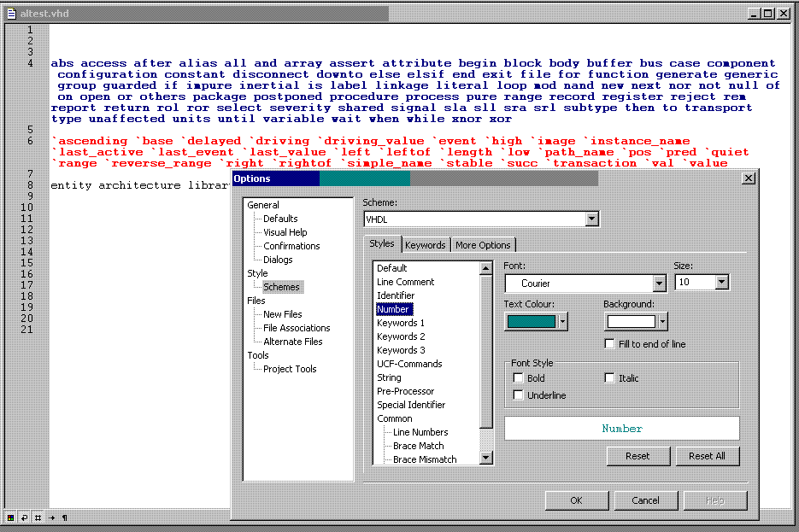This screenshot has height=532, width=799.
Task: Switch to the Keywords tab
Action: [x=425, y=245]
